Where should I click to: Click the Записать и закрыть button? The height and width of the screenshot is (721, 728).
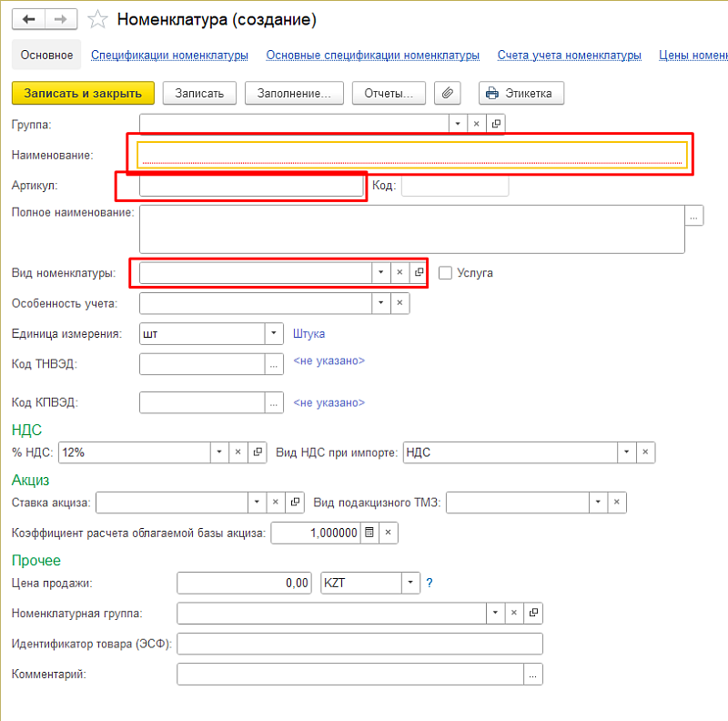coord(83,93)
